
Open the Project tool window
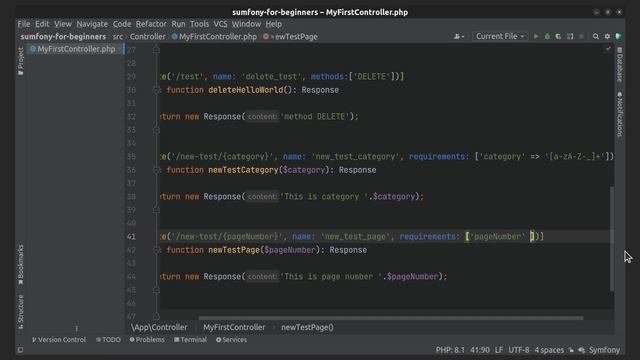[21, 61]
